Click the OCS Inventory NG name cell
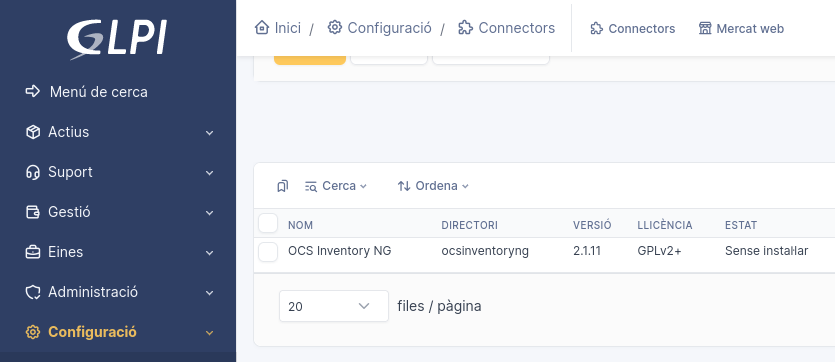835x362 pixels. coord(340,251)
